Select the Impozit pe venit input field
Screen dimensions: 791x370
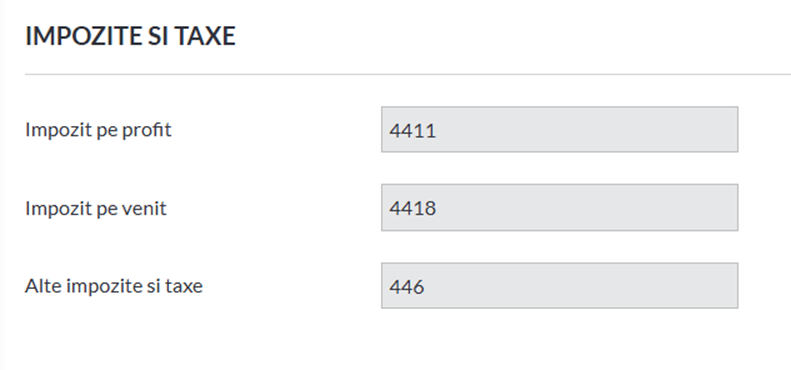click(x=559, y=207)
